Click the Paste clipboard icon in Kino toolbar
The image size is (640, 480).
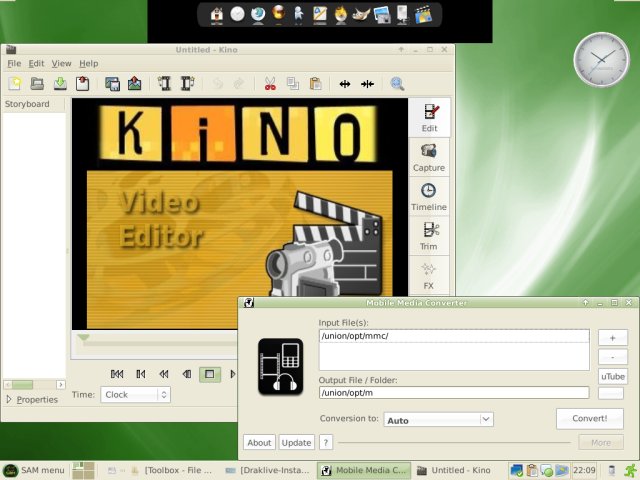[316, 84]
